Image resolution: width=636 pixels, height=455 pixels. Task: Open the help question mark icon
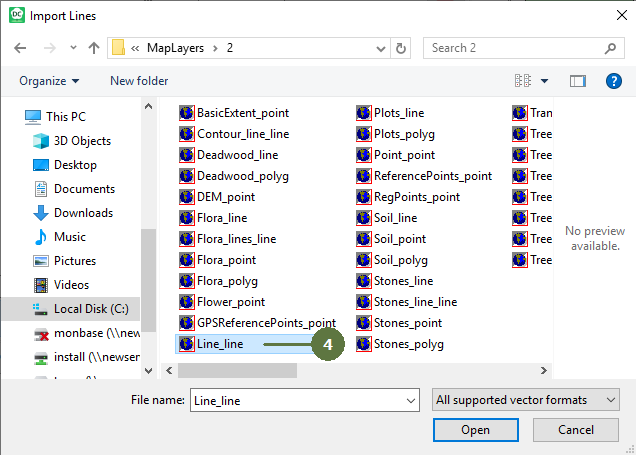tap(614, 81)
